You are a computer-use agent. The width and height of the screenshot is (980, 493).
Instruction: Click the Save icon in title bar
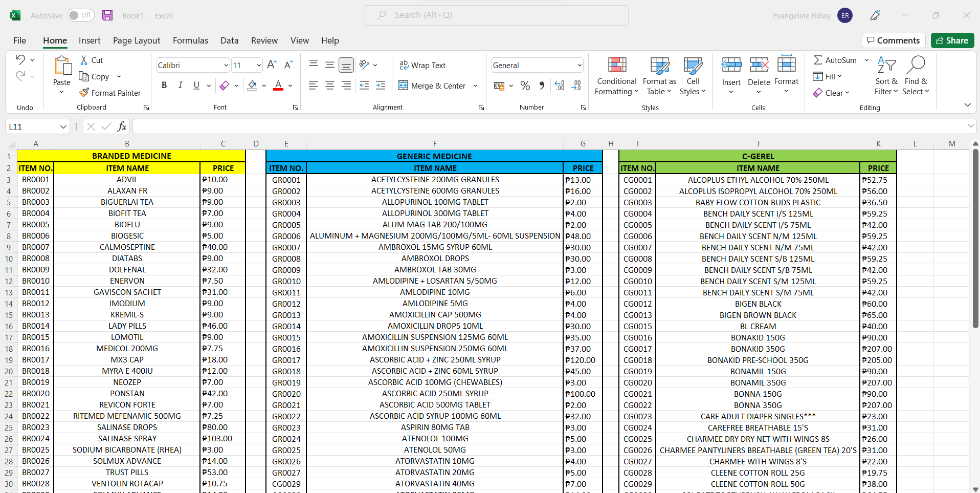[x=107, y=15]
